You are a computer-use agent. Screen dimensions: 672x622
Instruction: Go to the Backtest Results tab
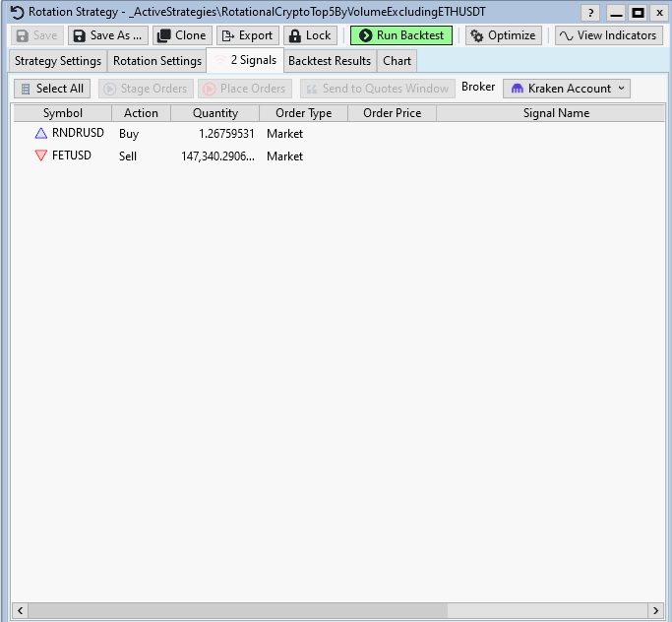330,61
